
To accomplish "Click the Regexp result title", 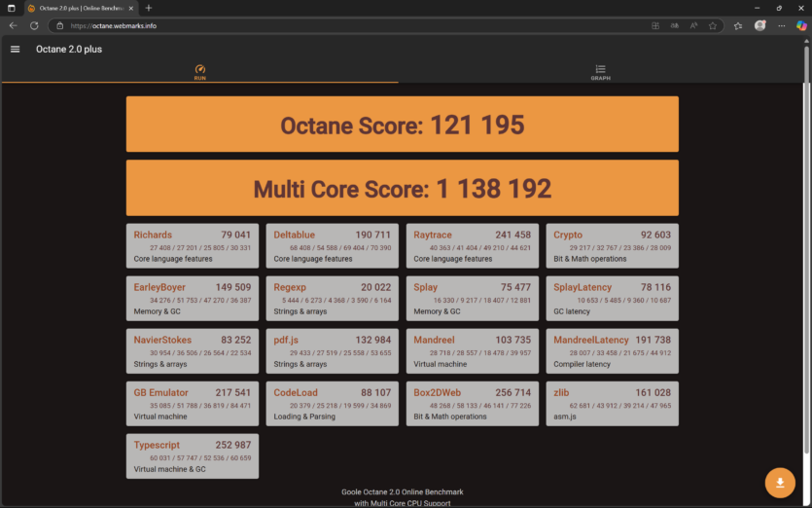I will (x=290, y=287).
